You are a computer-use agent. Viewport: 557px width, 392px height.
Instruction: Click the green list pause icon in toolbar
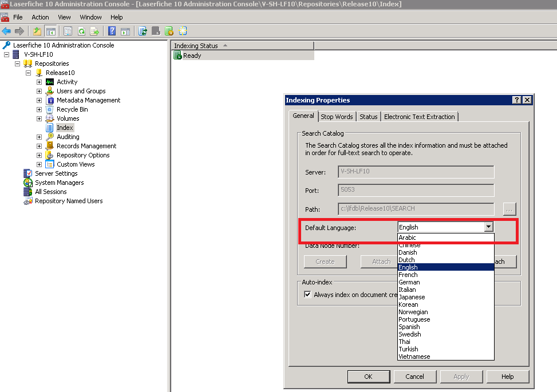click(x=169, y=31)
